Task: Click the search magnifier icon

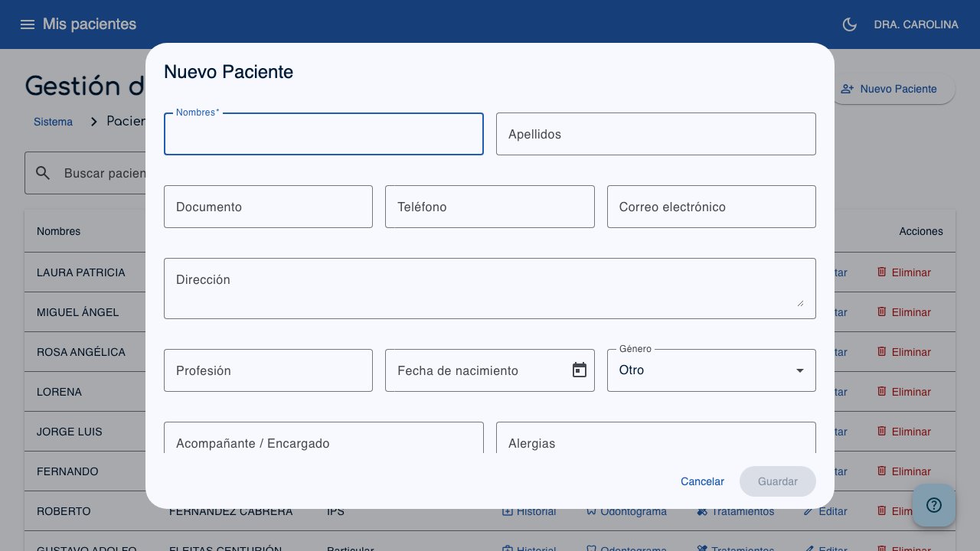Action: pyautogui.click(x=44, y=173)
